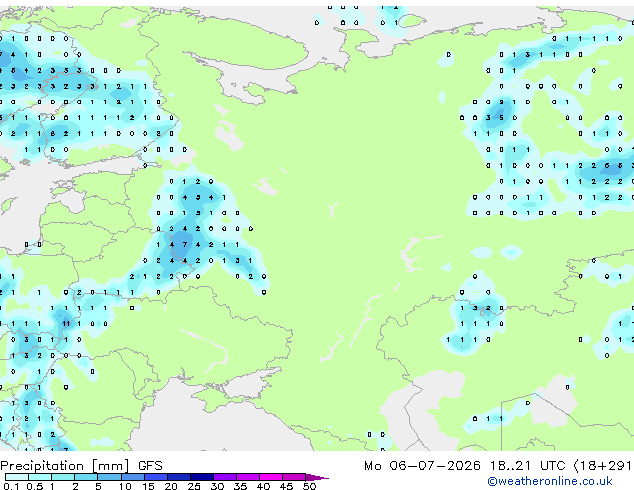Select the 5–10 mm legend color swatch
The height and width of the screenshot is (490, 634).
pyautogui.click(x=110, y=477)
